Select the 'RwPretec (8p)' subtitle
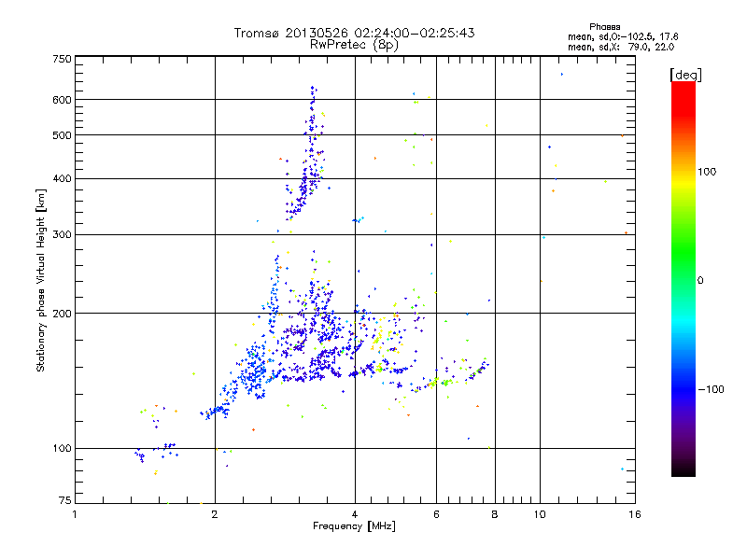The width and height of the screenshot is (747, 560). click(354, 45)
